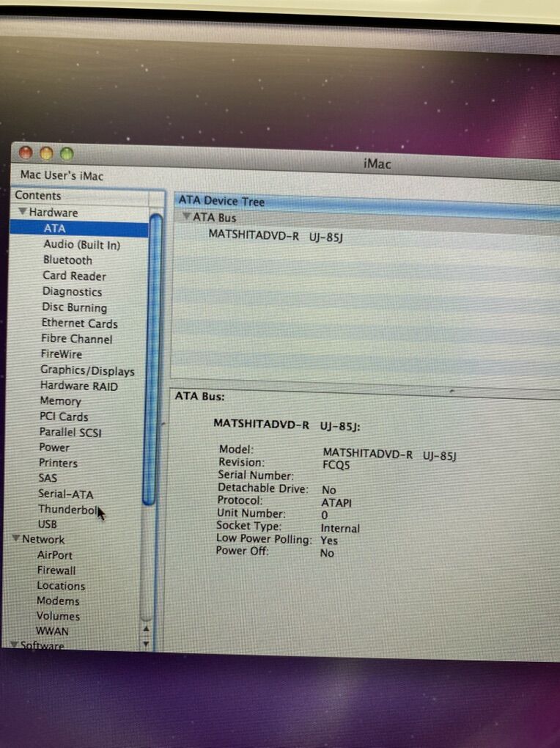Show Disc Burning details

tap(74, 308)
